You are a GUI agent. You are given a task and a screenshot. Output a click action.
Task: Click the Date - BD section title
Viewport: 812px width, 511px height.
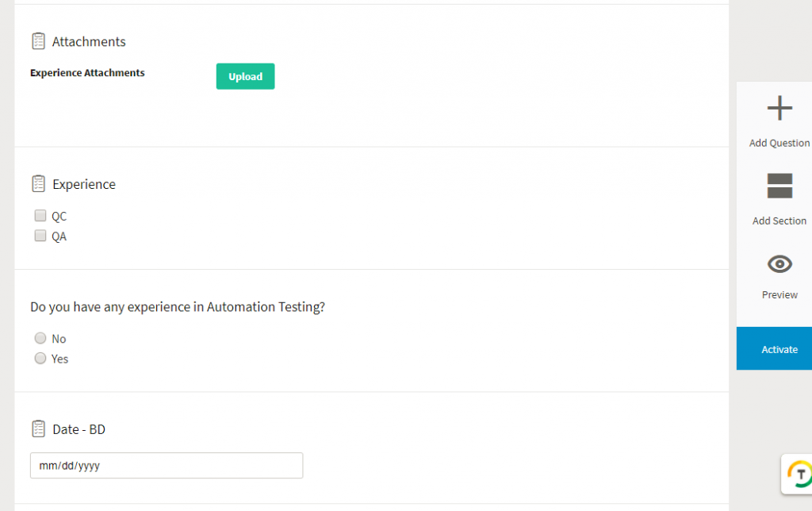(x=79, y=429)
